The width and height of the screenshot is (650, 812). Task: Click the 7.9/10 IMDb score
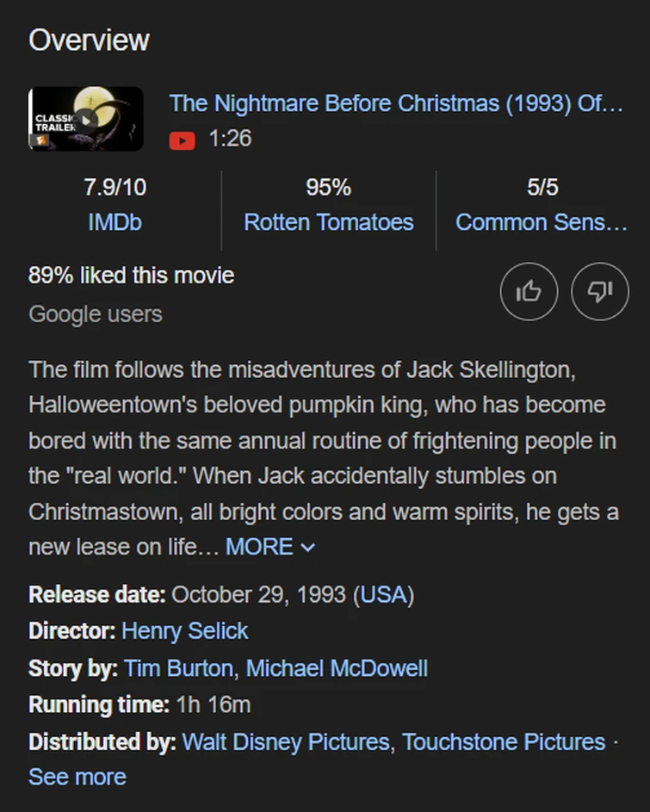(115, 187)
